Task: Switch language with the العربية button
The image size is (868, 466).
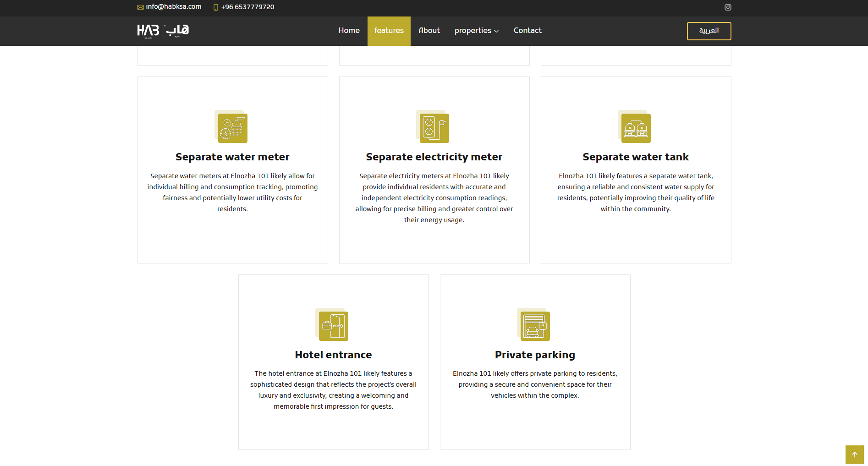Action: point(709,31)
